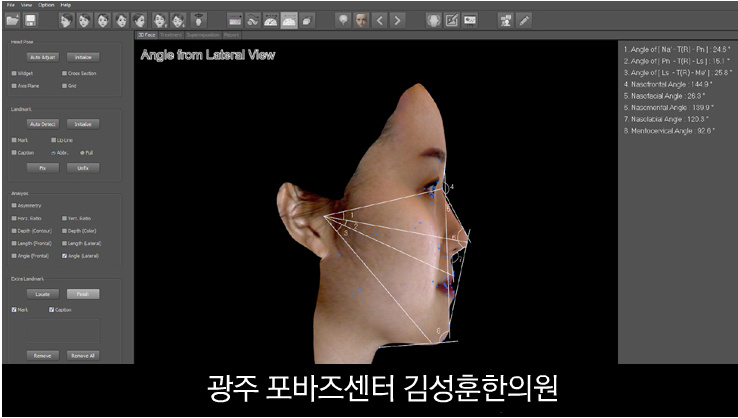The image size is (738, 418).
Task: Select the previous arrow toolbar icon
Action: (379, 20)
